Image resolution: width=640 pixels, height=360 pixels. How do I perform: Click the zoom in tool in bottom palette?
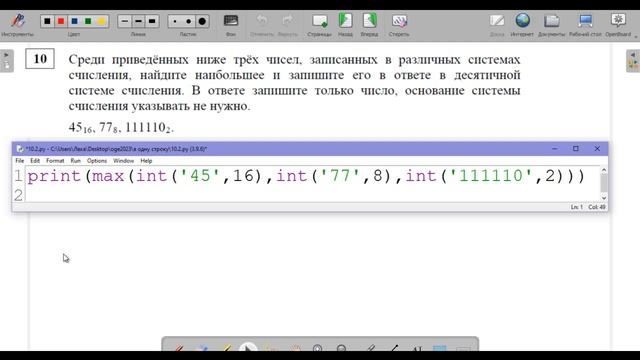click(x=317, y=349)
